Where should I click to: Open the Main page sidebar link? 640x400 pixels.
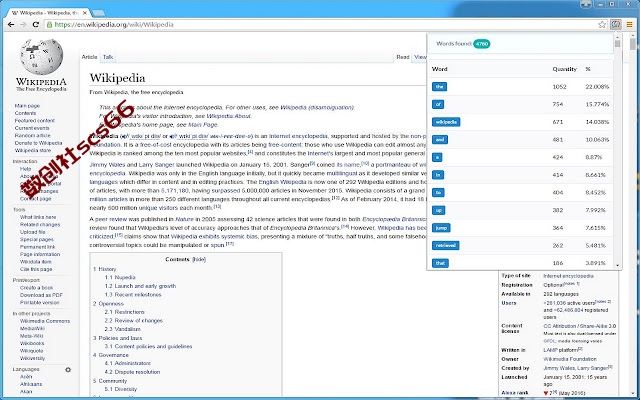[x=27, y=106]
